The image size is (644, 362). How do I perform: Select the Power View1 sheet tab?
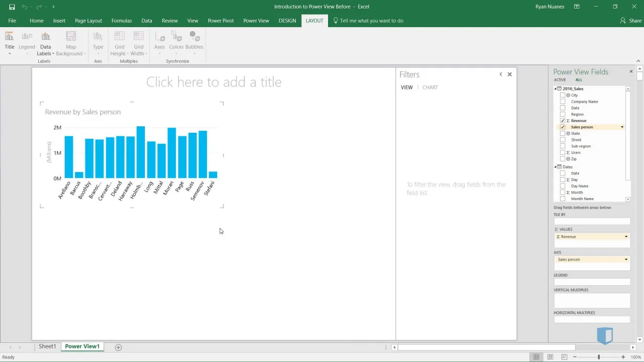point(82,346)
